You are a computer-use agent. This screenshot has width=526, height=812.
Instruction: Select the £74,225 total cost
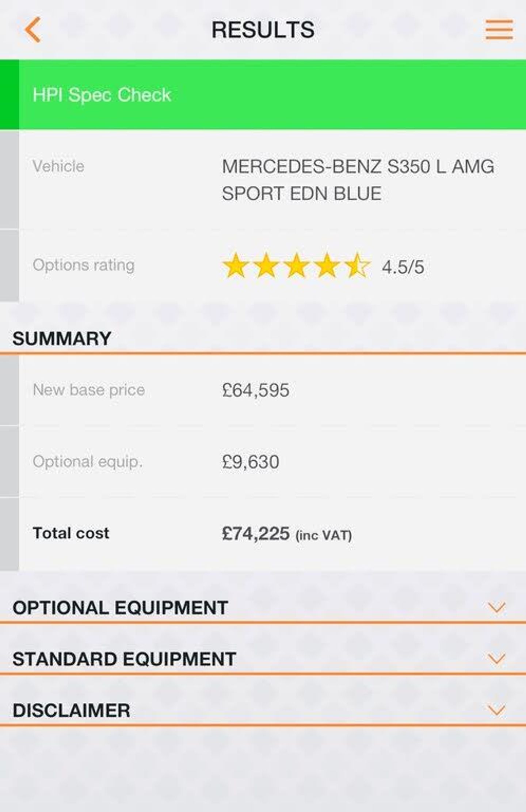coord(256,533)
